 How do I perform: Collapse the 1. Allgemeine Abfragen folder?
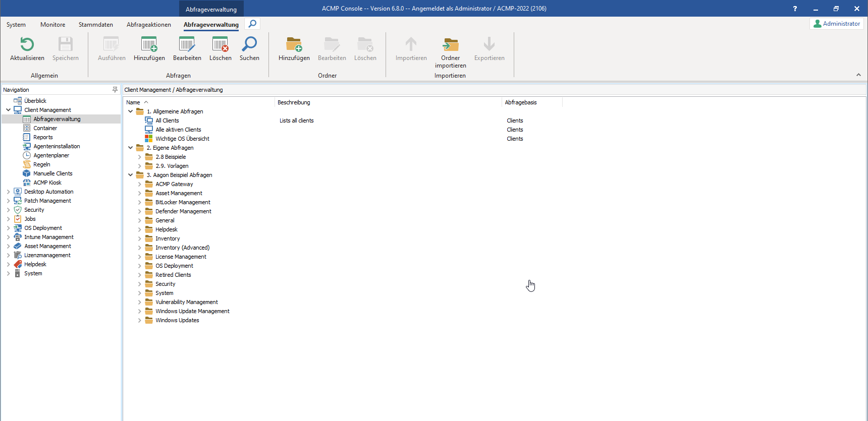131,111
